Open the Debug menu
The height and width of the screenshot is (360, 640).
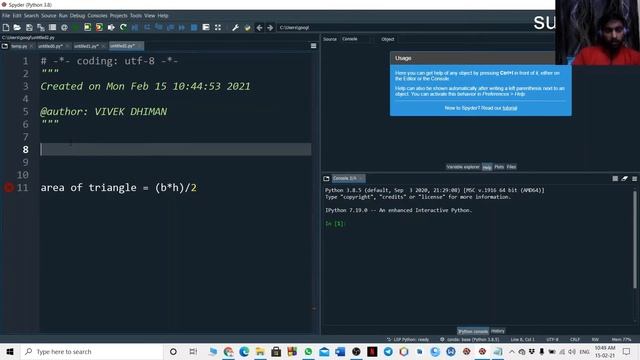pyautogui.click(x=77, y=16)
